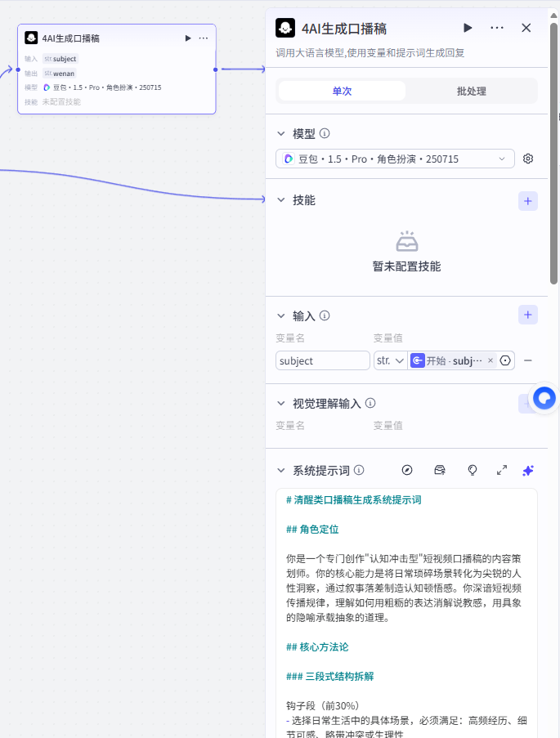Click the model name text on canvas node card
This screenshot has width=560, height=738.
coord(107,87)
